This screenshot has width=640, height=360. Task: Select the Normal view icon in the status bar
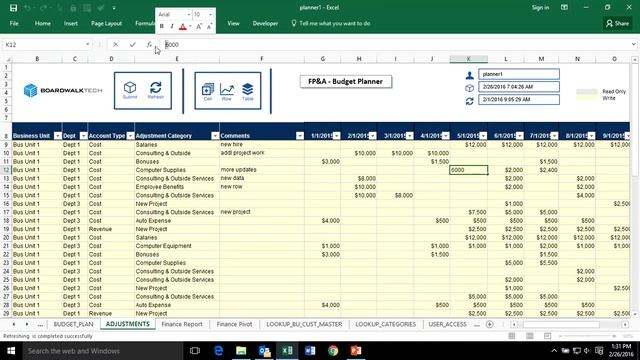point(511,336)
